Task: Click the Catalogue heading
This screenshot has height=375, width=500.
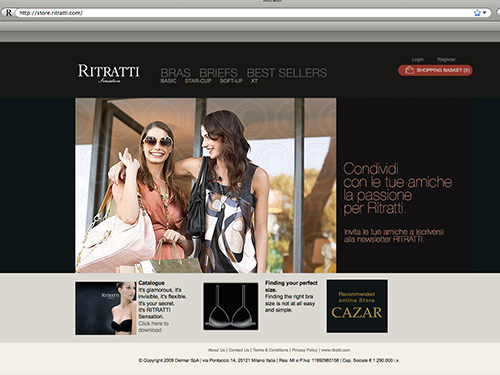Action: click(x=152, y=283)
